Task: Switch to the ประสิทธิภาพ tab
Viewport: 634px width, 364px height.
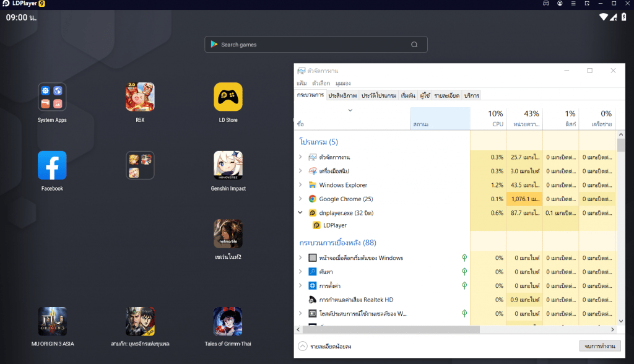Action: tap(342, 95)
